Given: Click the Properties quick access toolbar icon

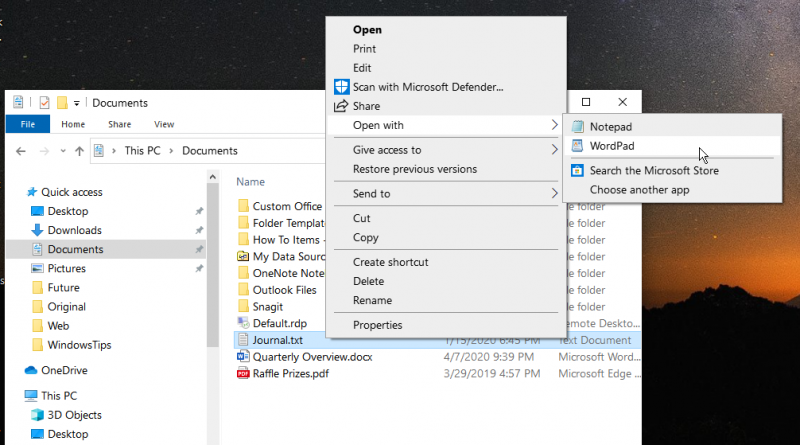Looking at the screenshot, I should (x=44, y=103).
